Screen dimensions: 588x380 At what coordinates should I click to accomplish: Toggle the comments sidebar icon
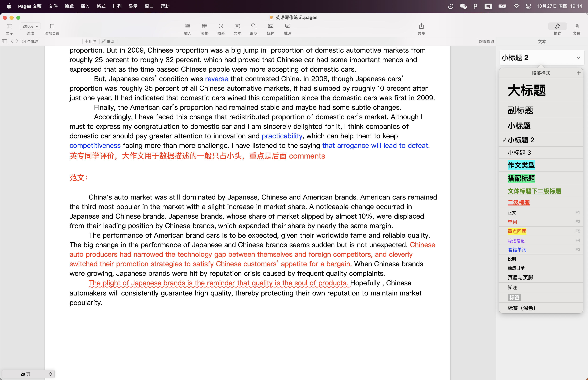4,42
